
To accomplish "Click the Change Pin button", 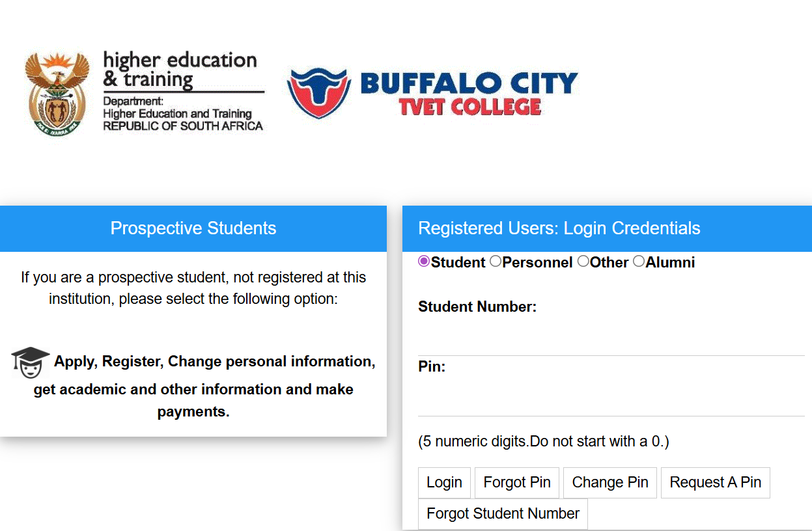I will (x=610, y=483).
